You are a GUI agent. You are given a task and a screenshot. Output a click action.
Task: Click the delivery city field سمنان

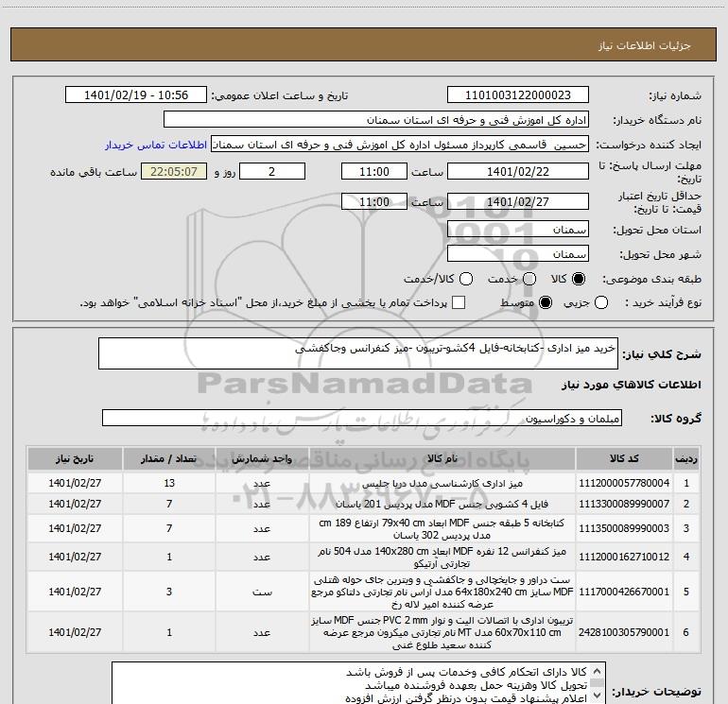tap(518, 254)
